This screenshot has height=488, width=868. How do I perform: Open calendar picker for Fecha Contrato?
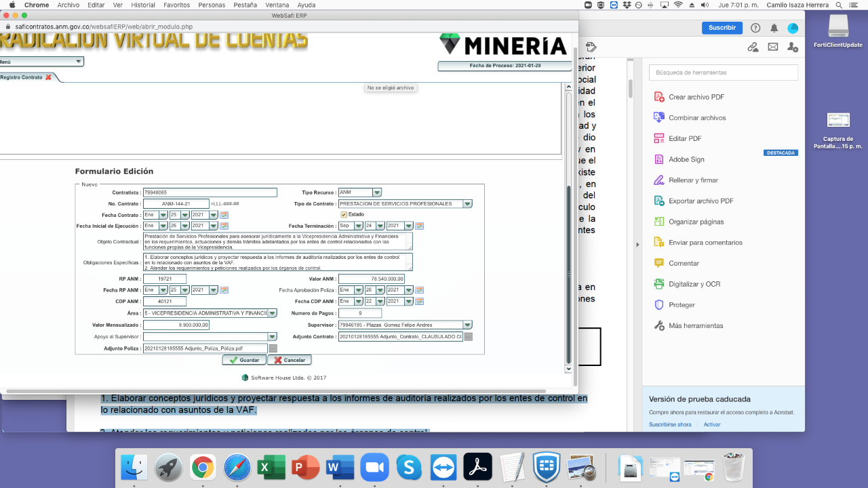(224, 216)
